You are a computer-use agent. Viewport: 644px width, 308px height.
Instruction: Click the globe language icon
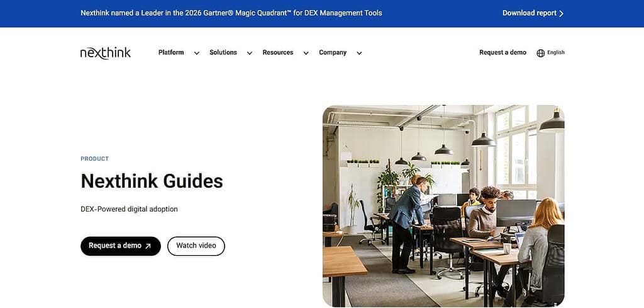click(x=540, y=53)
